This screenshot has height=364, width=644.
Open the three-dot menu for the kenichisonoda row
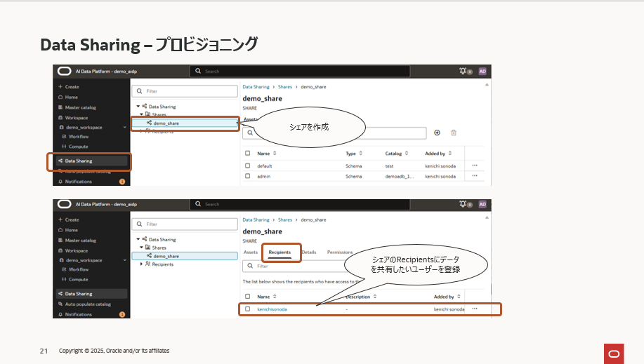[x=475, y=309]
